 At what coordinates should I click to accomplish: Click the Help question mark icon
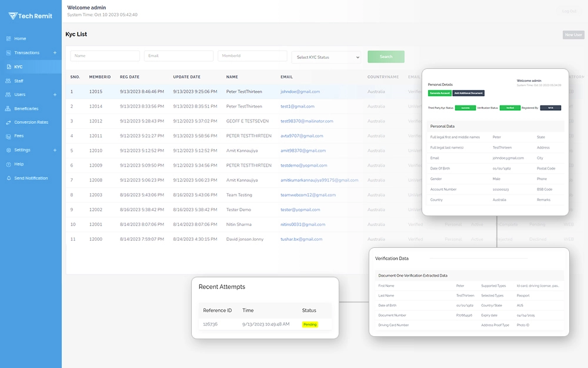[x=8, y=164]
